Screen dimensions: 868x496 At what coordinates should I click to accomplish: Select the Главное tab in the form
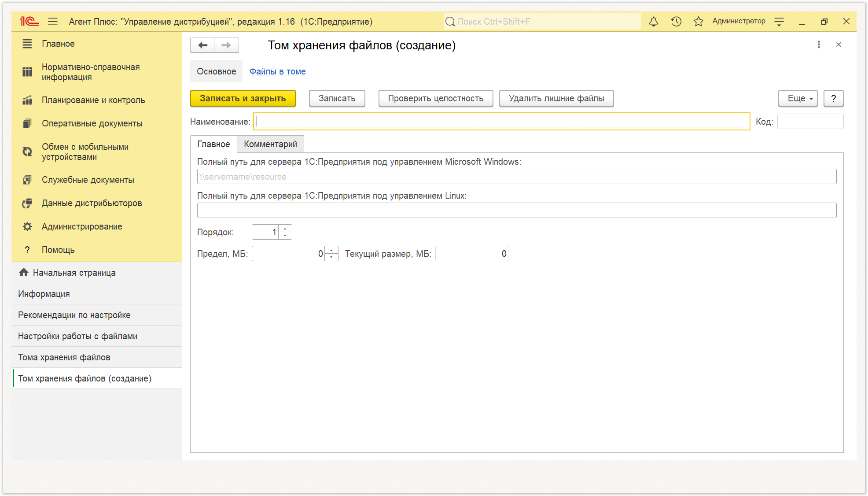pos(213,144)
